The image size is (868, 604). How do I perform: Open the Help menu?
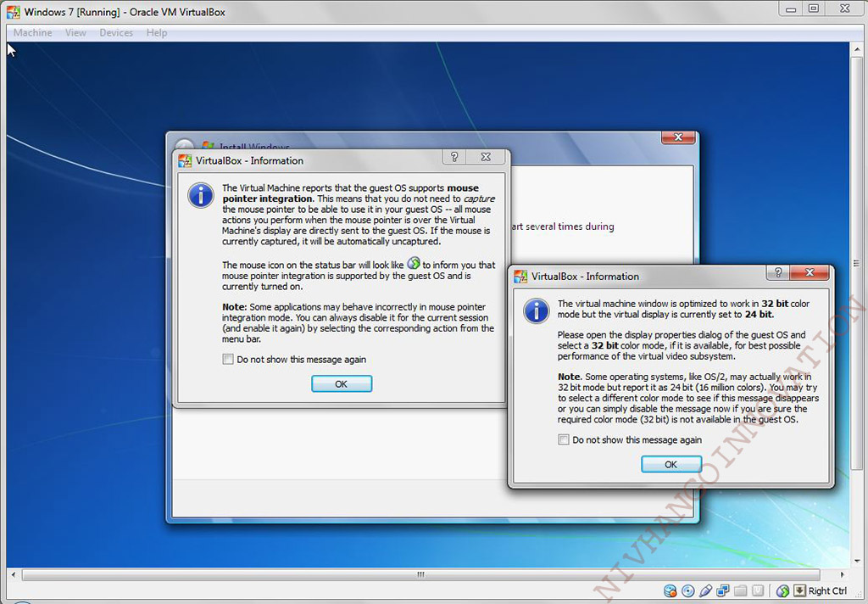pos(156,32)
